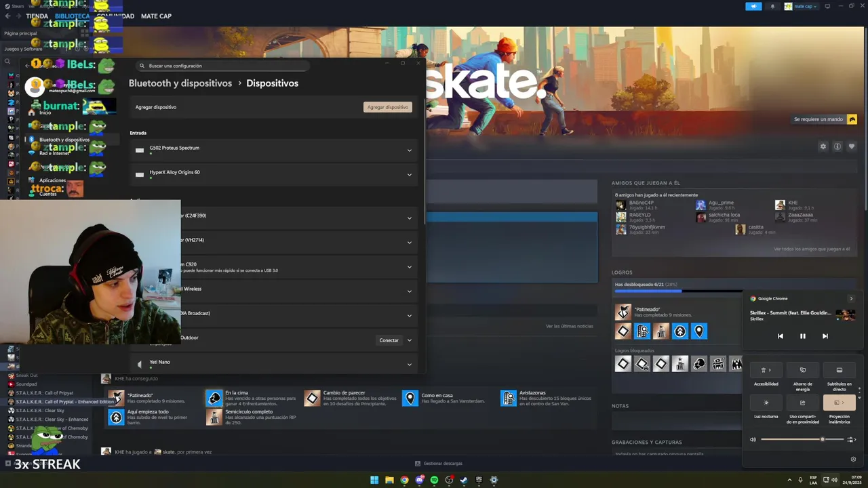This screenshot has width=868, height=488.
Task: Open Ver todos los amigos que juegan link
Action: click(x=812, y=249)
